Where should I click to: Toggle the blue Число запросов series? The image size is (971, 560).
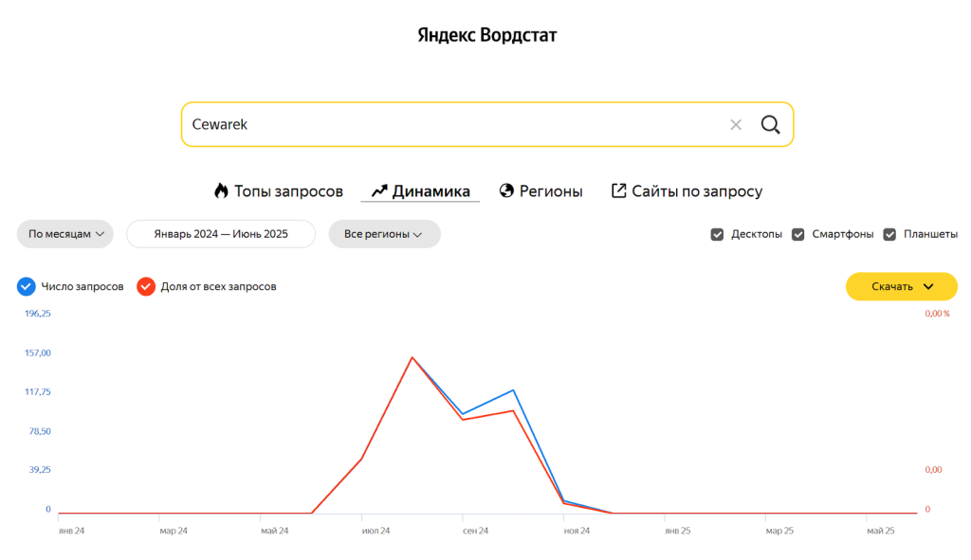(27, 286)
